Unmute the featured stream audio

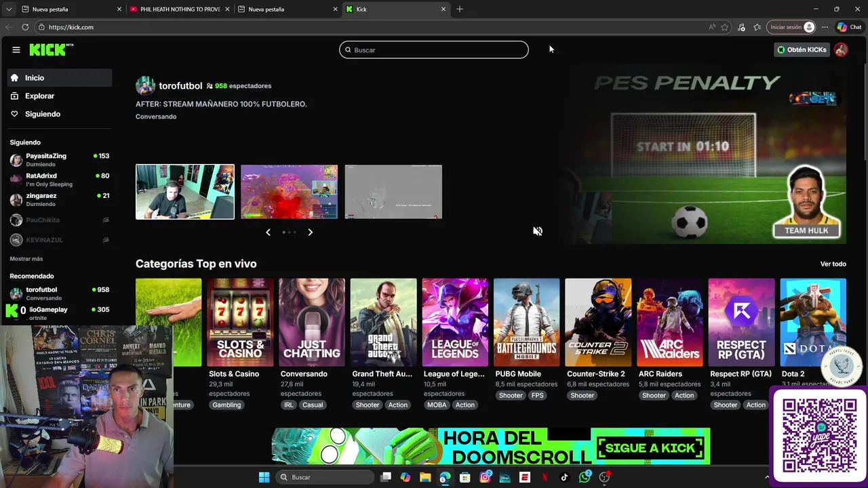[x=538, y=231]
